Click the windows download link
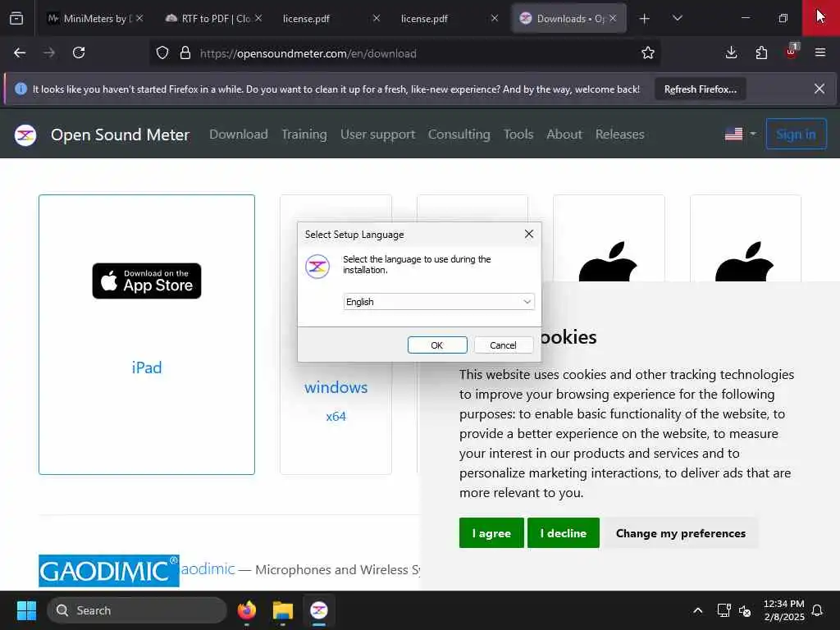Image resolution: width=840 pixels, height=630 pixels. click(336, 387)
